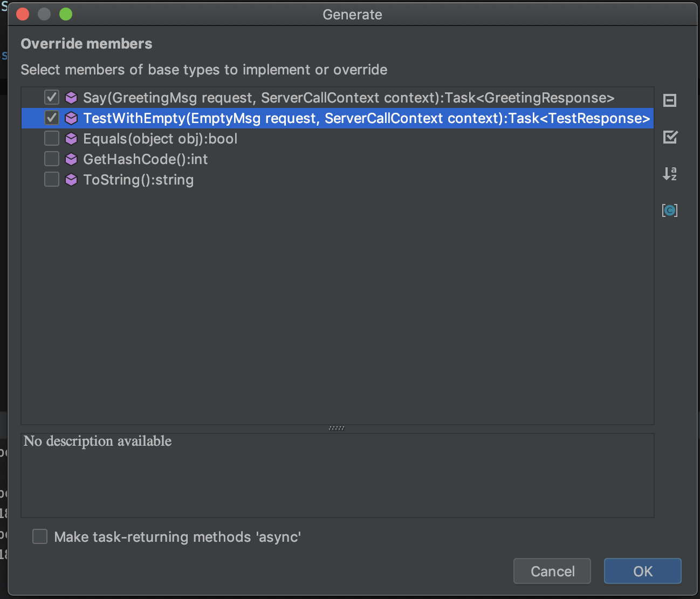Click the method icon beside Equals
The height and width of the screenshot is (599, 700).
point(71,139)
